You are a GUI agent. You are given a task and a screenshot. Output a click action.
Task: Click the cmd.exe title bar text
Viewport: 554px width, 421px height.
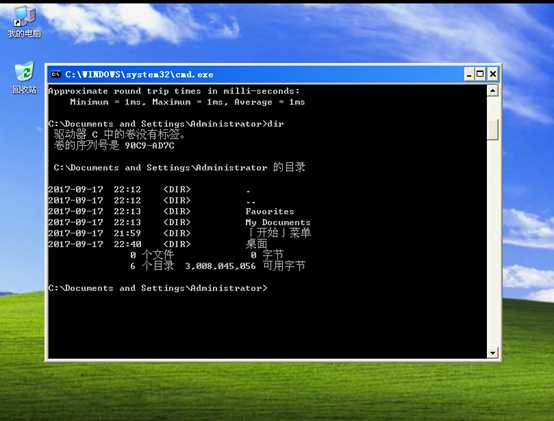click(x=139, y=75)
